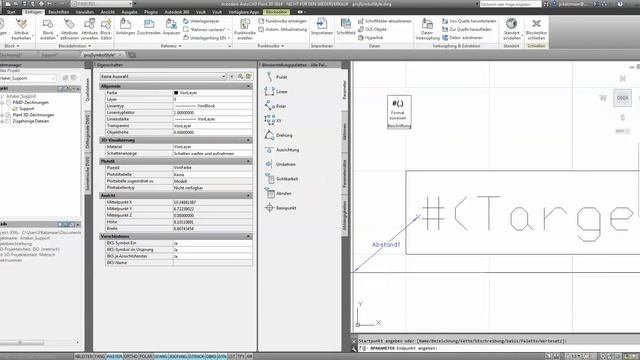This screenshot has height=360, width=640.
Task: Open the Einfügen ribbon tab
Action: point(33,12)
